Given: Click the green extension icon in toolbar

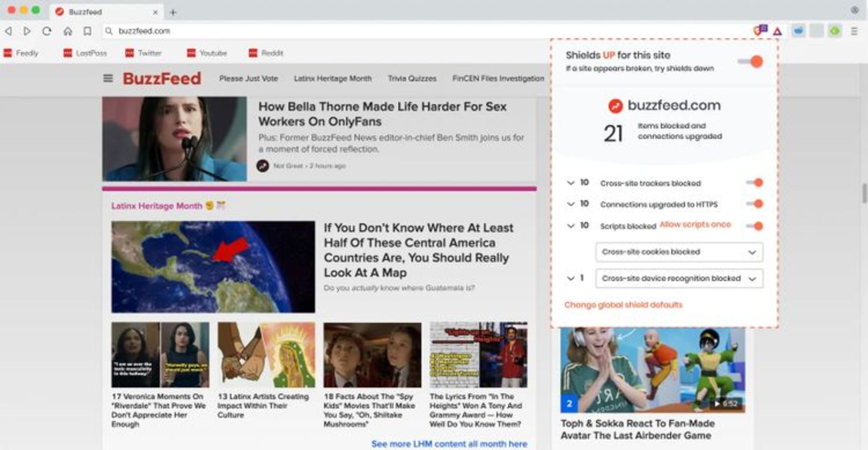Looking at the screenshot, I should pyautogui.click(x=835, y=31).
